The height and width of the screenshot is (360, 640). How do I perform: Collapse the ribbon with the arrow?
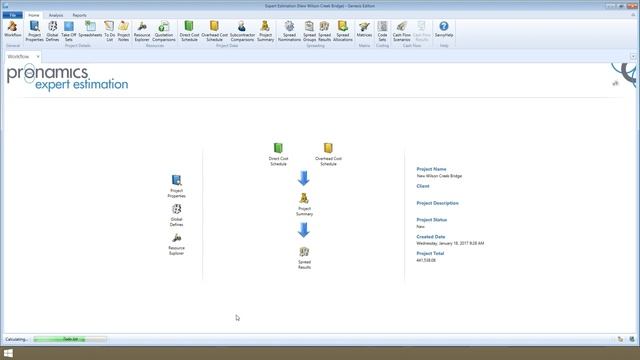pyautogui.click(x=634, y=15)
